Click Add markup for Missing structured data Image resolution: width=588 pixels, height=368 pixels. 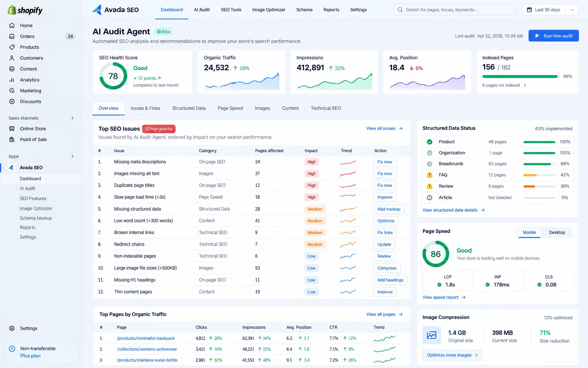tap(389, 209)
